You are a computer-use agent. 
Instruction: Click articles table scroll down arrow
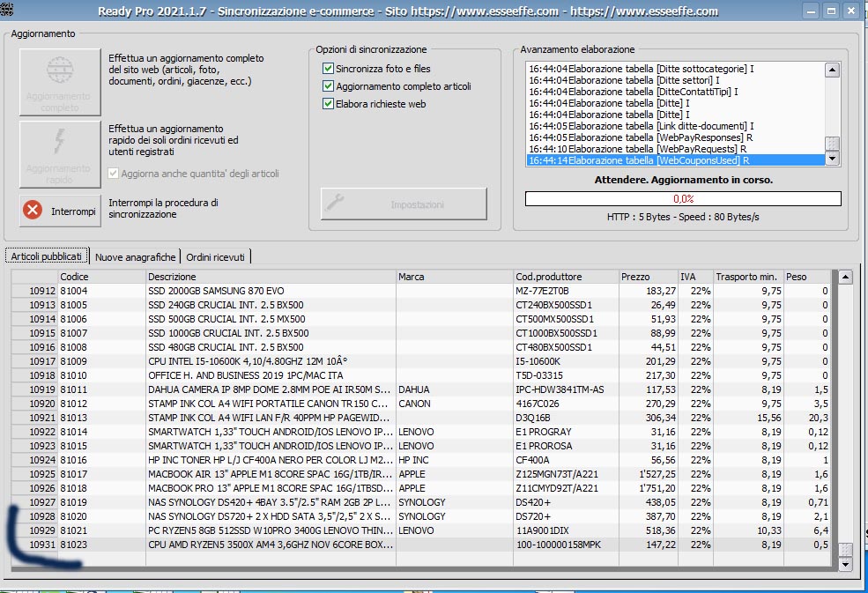point(845,565)
